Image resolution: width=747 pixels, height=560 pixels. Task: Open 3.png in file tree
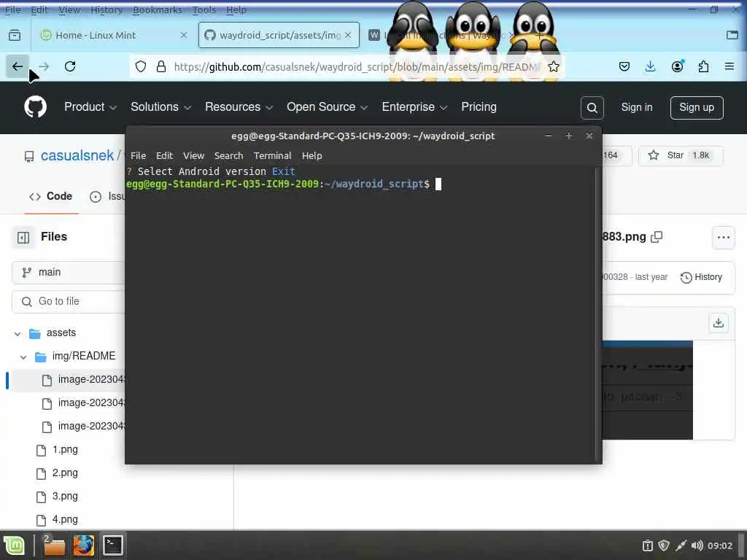pos(65,496)
